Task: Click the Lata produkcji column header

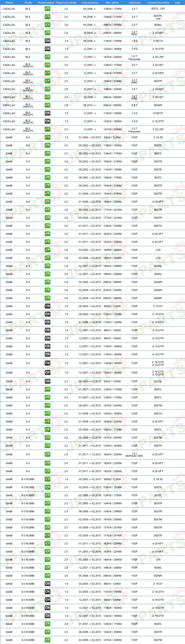Action: (90, 3)
